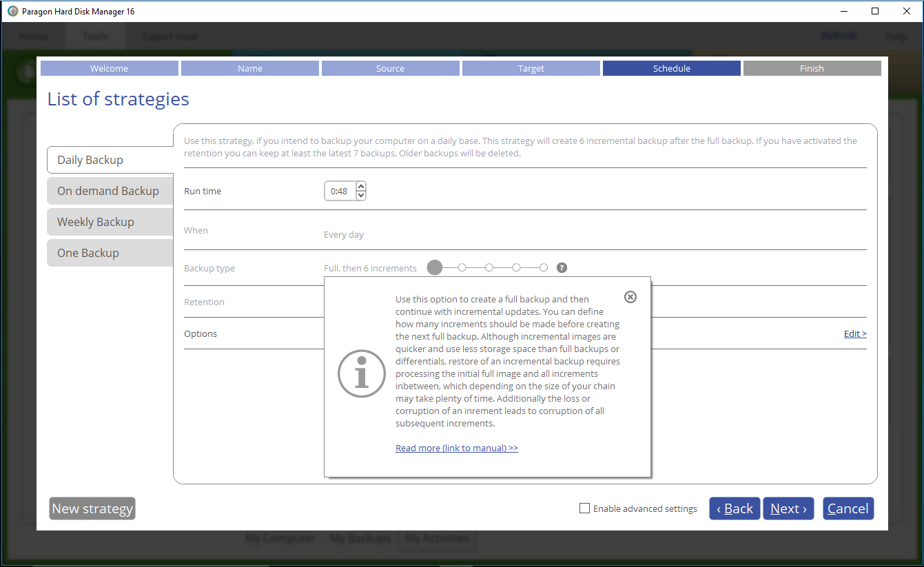Screen dimensions: 924x567
Task: Close the backup type info popup
Action: click(x=630, y=297)
